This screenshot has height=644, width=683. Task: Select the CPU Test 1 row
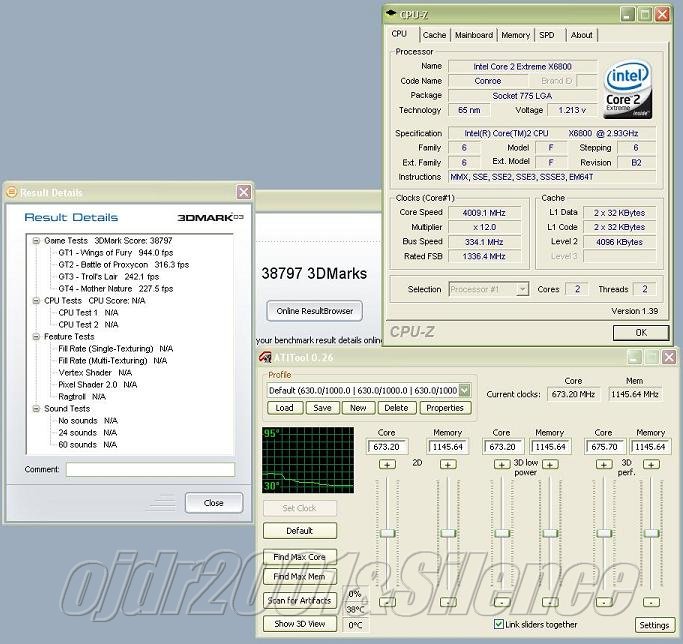[88, 312]
